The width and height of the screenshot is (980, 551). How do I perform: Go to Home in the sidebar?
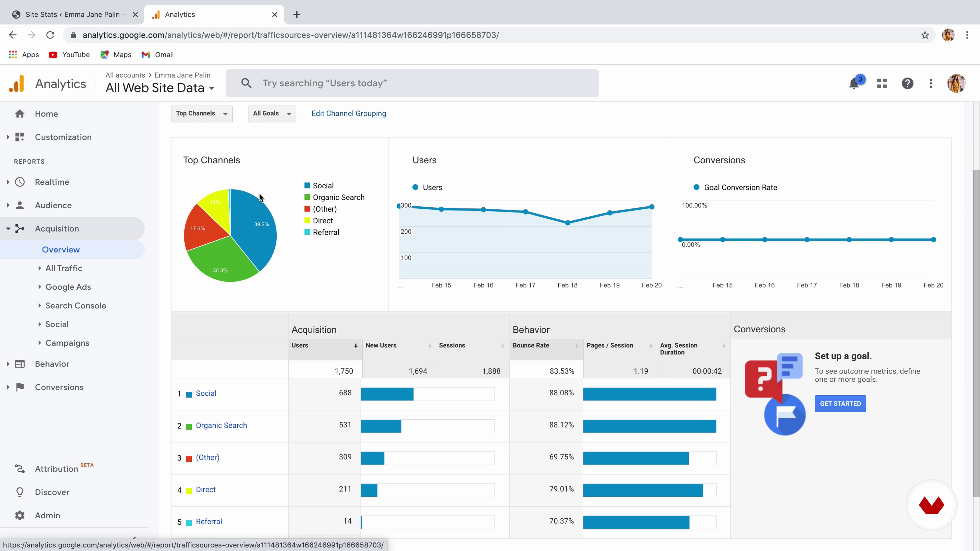46,114
